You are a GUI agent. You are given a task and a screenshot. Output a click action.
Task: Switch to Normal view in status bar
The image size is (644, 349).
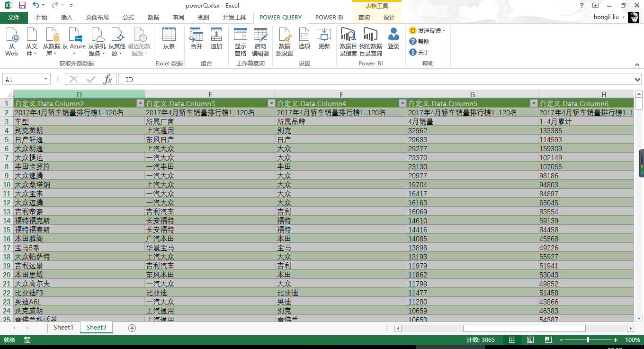pos(512,340)
